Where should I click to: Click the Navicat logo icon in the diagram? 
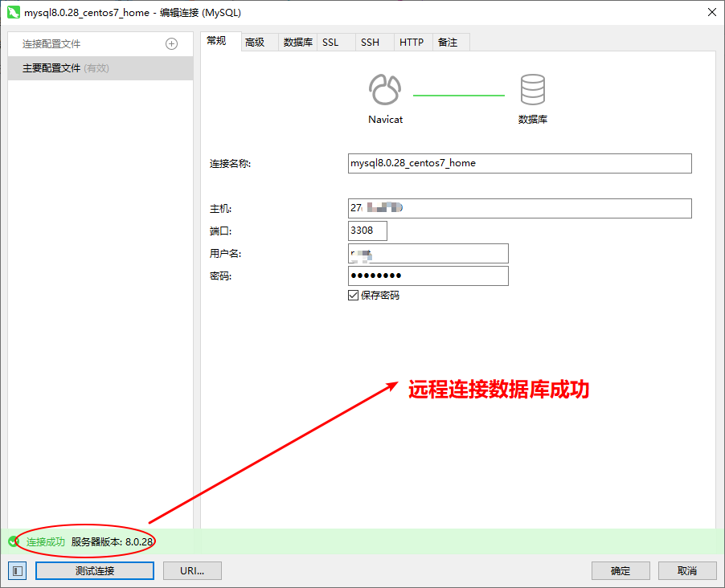pos(385,89)
